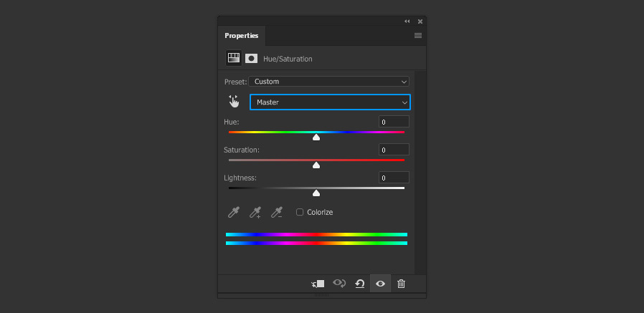Pick the Subtract from Sample eyedropper
The height and width of the screenshot is (313, 644).
coord(276,212)
